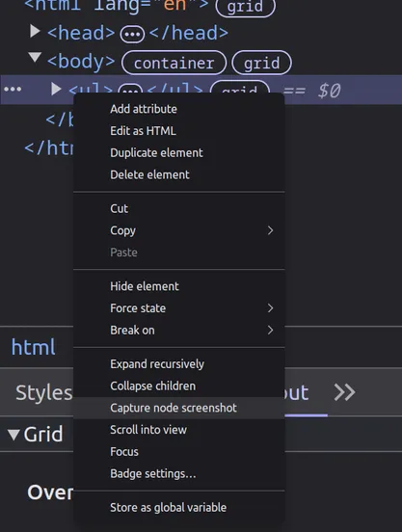402x532 pixels.
Task: Open Badge settings…
Action: (178, 473)
